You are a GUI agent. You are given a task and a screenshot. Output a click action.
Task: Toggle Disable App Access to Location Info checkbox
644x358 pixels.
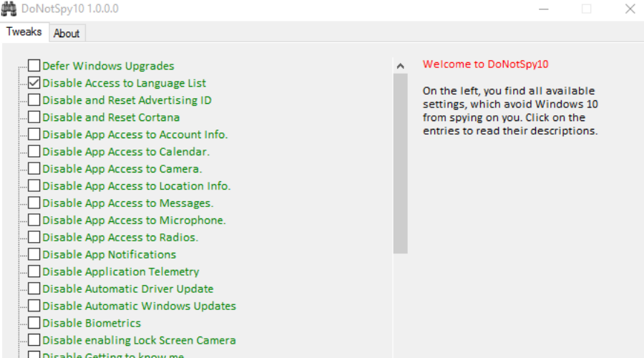tap(34, 185)
